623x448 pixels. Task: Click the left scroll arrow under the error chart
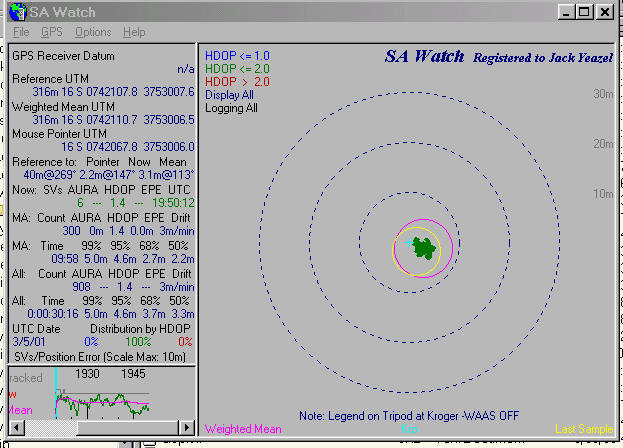[17, 428]
